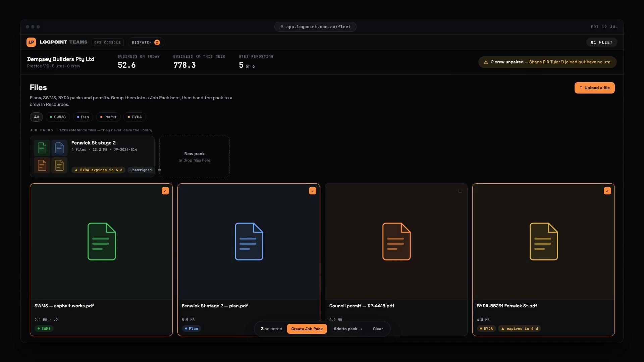644x362 pixels.
Task: Open Add to pack menu
Action: click(348, 329)
